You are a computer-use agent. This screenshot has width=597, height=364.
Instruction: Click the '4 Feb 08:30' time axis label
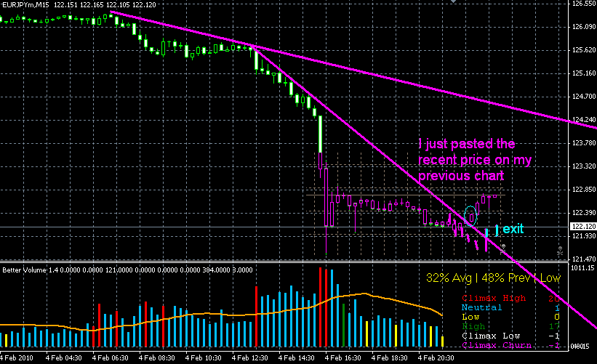pyautogui.click(x=156, y=358)
